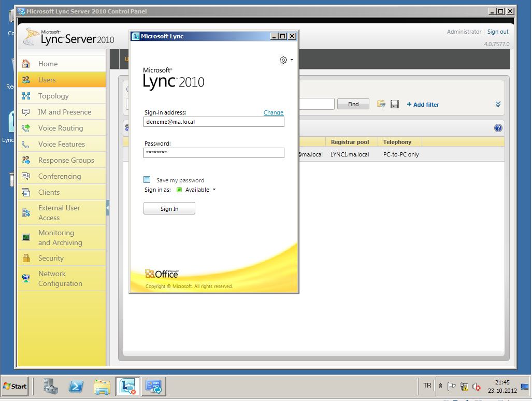
Task: Click the Monitoring and Archiving icon
Action: point(26,237)
